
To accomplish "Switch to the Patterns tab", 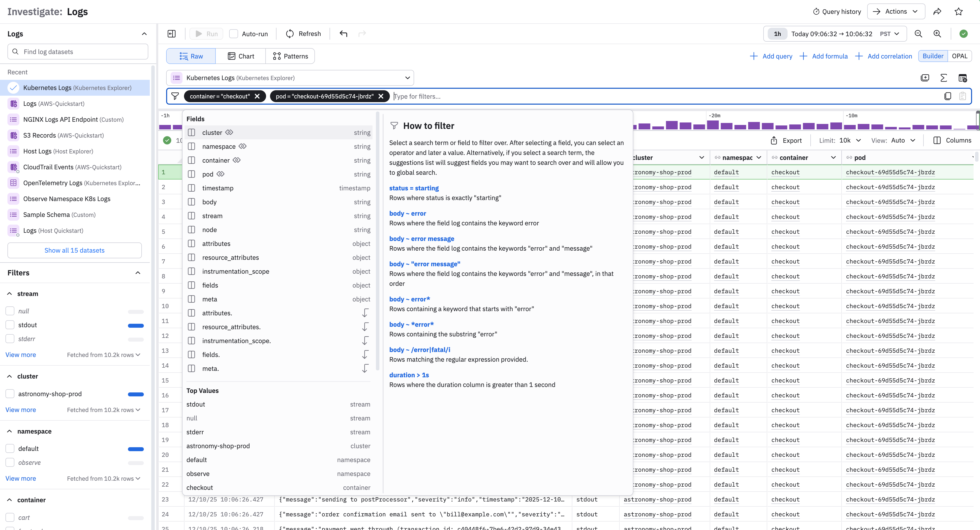I will click(290, 56).
